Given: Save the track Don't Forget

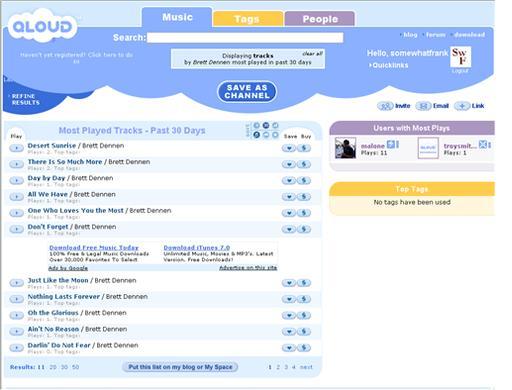Looking at the screenshot, I should pos(289,229).
